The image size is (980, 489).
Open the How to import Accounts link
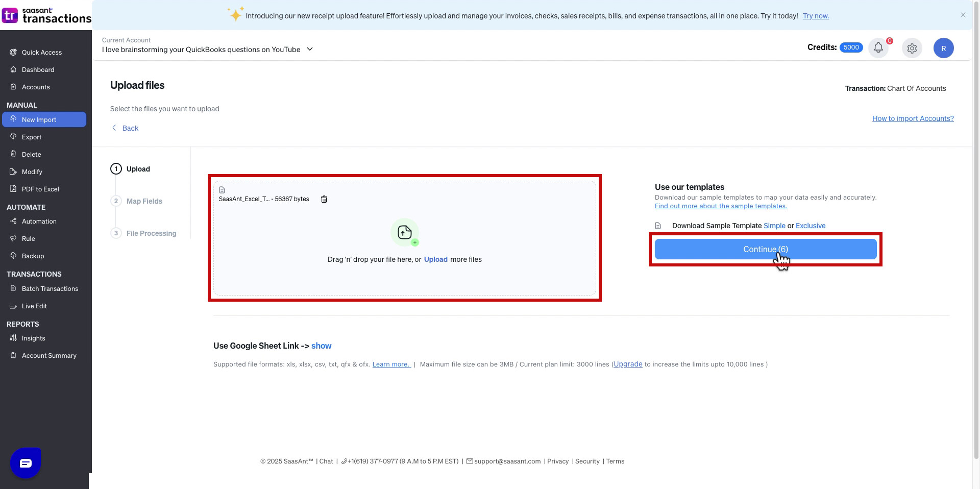click(x=913, y=118)
